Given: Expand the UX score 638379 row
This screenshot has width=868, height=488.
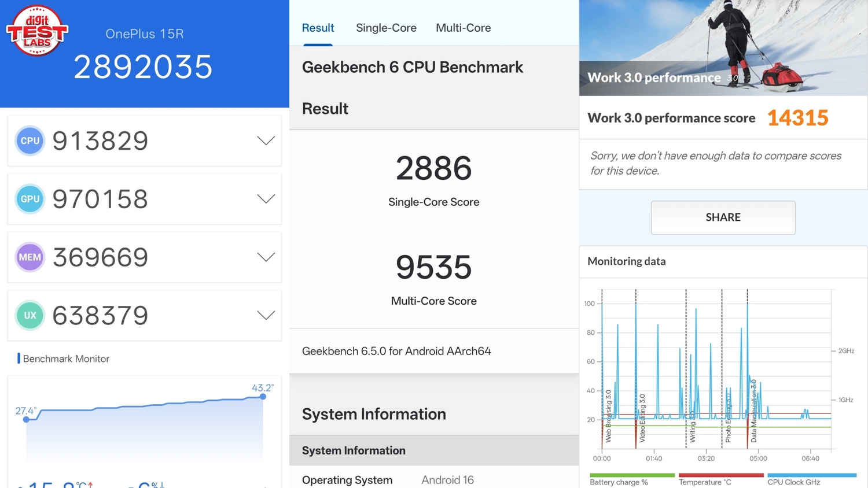Looking at the screenshot, I should 266,315.
